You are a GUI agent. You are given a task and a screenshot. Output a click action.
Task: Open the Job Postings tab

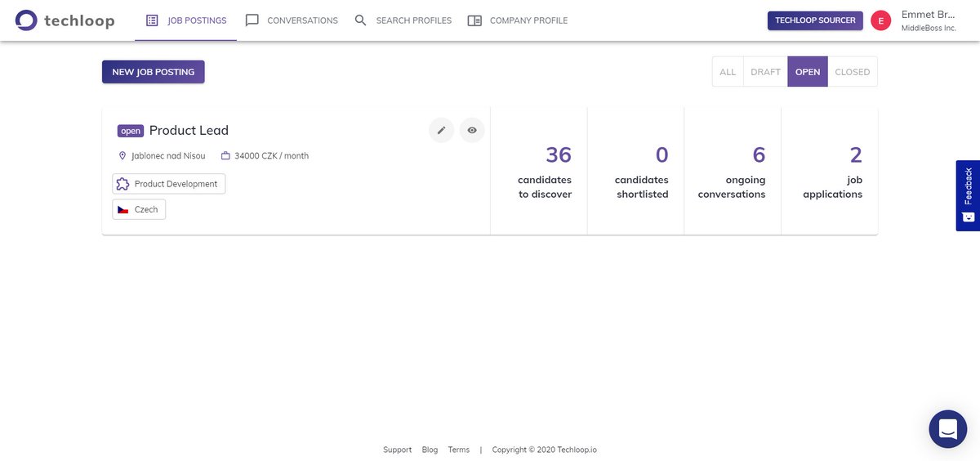185,20
